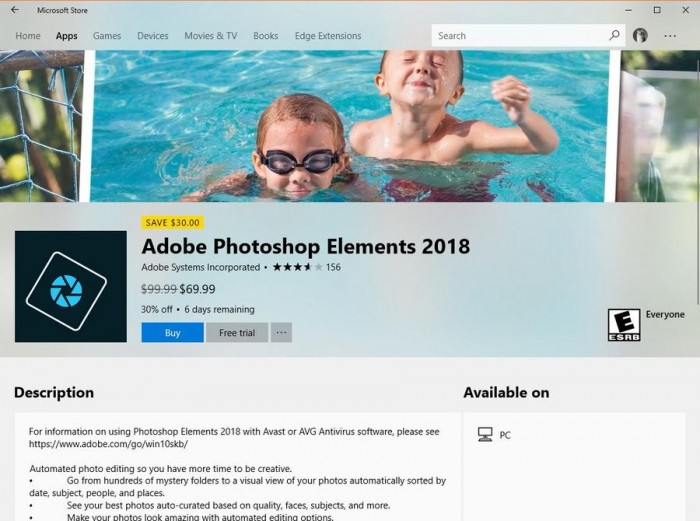Open the top-right ellipsis menu

[670, 36]
